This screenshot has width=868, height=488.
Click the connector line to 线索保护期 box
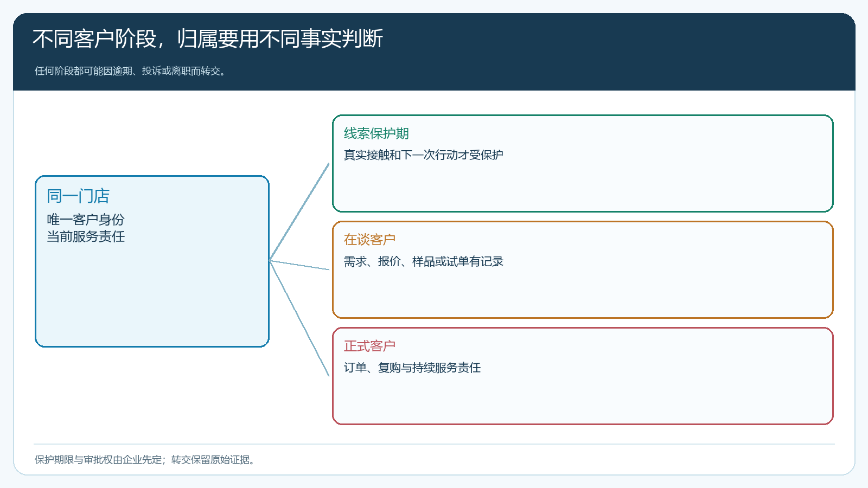pos(299,211)
